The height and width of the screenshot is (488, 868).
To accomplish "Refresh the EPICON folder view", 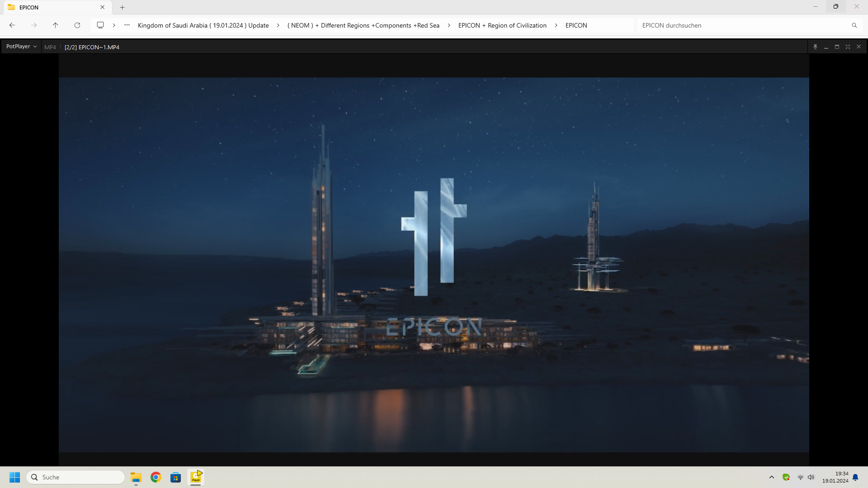I will point(77,25).
